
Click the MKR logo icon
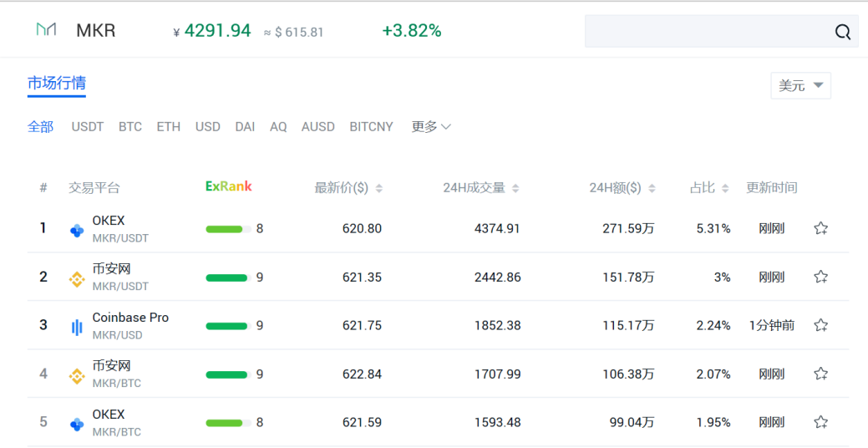click(47, 29)
